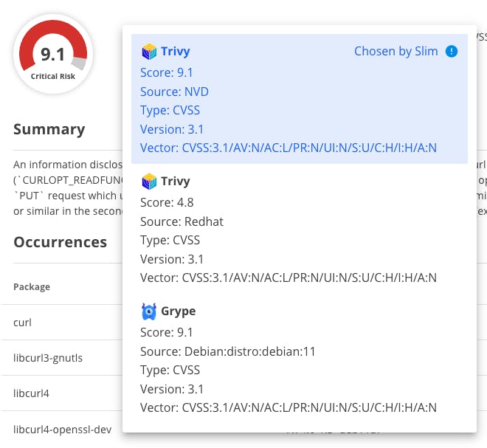Click the 9.1 Critical Risk gauge
The height and width of the screenshot is (448, 487).
click(x=53, y=53)
